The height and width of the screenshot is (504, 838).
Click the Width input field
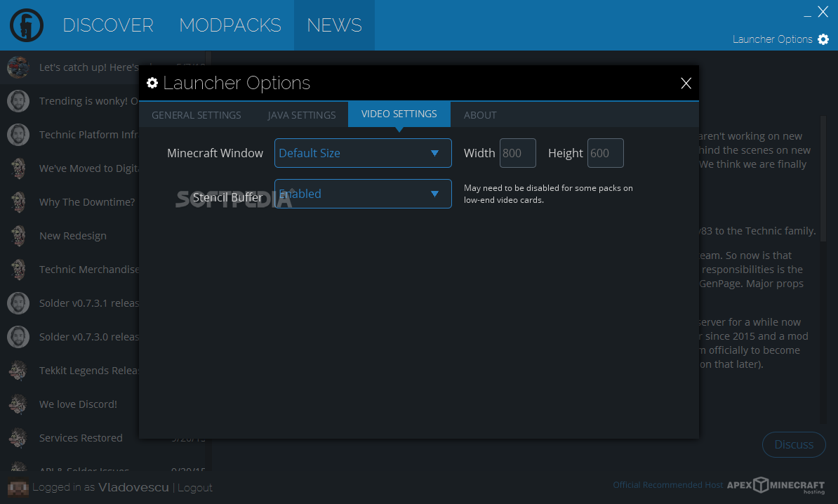[518, 153]
